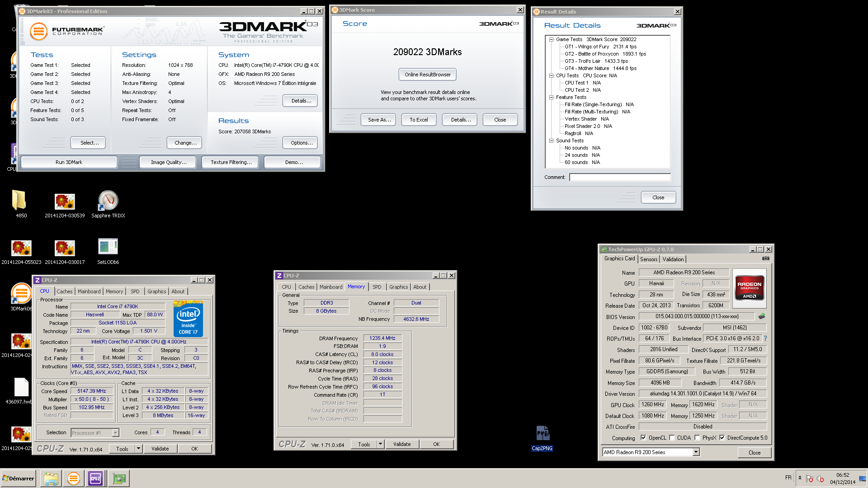Viewport: 868px width, 488px height.
Task: Open the Processor #1 selection dropdown
Action: [116, 433]
